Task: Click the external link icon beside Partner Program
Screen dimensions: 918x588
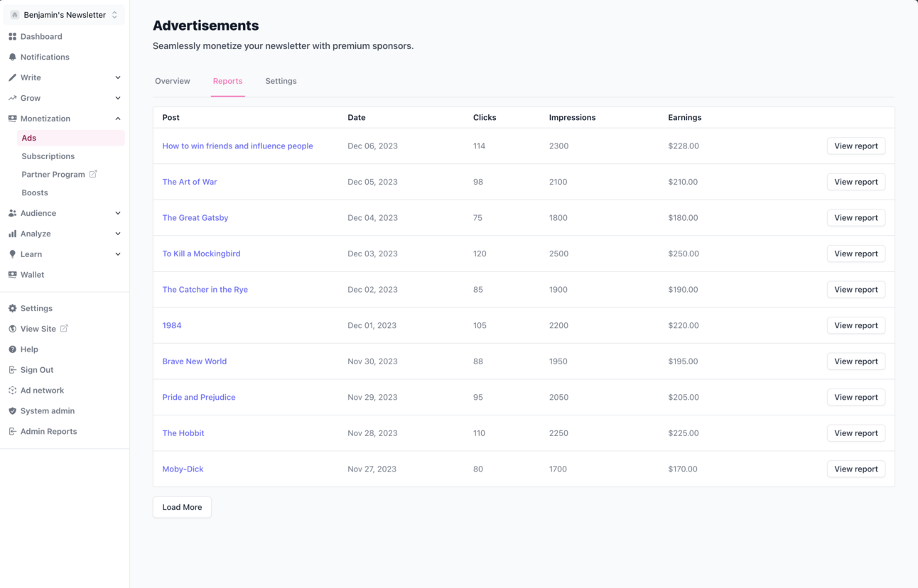Action: click(x=93, y=174)
